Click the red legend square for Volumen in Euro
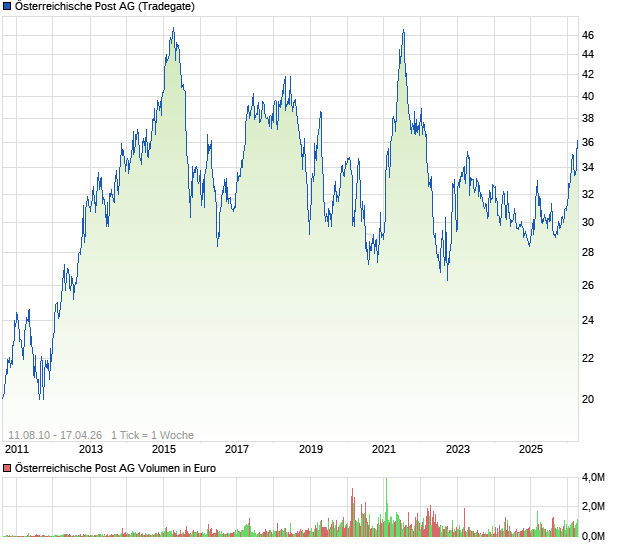This screenshot has height=546, width=620. (x=7, y=468)
